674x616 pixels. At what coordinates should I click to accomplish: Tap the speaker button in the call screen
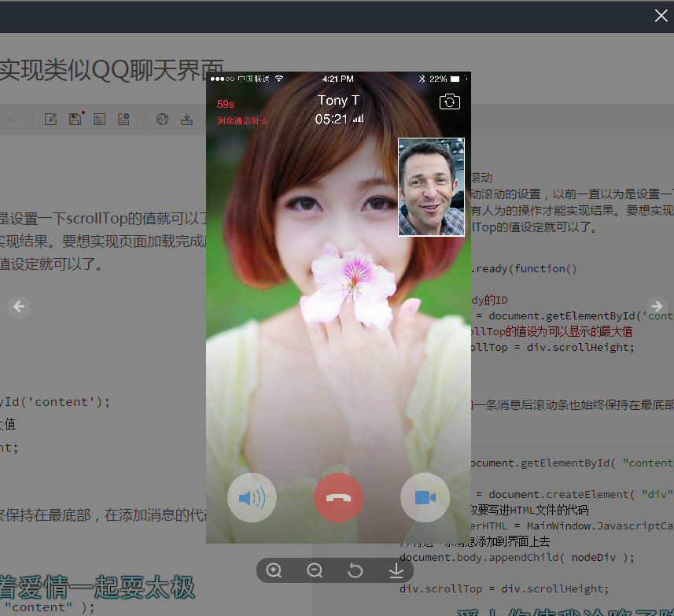(252, 498)
